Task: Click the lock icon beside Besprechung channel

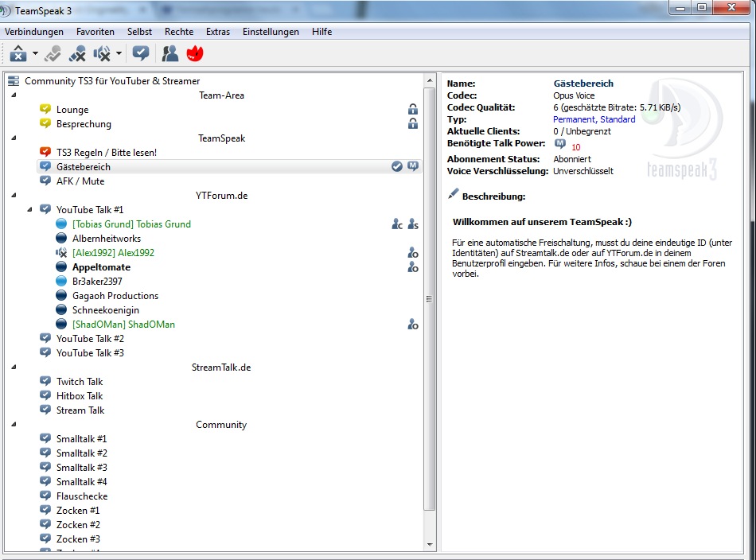Action: point(413,124)
